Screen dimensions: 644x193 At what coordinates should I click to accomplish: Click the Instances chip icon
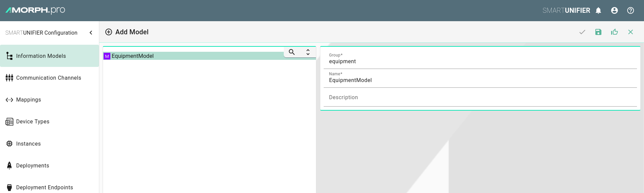pyautogui.click(x=9, y=144)
